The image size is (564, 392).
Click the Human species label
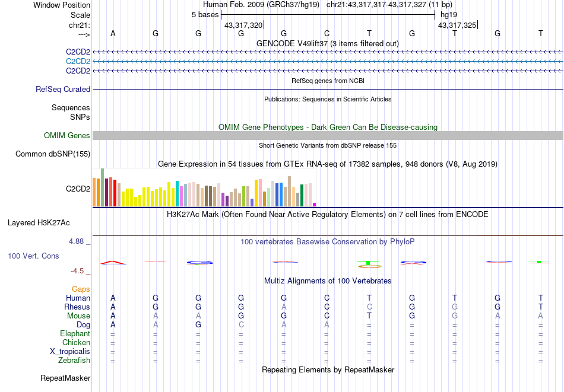point(78,298)
